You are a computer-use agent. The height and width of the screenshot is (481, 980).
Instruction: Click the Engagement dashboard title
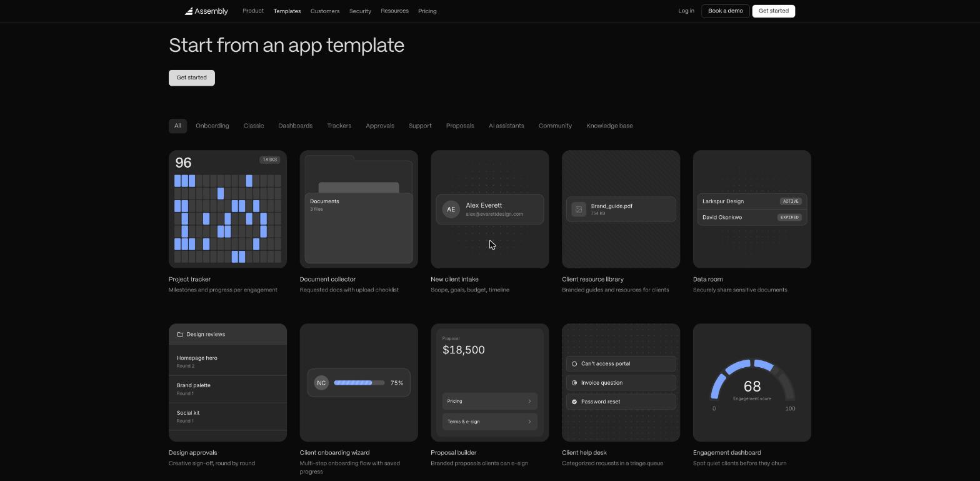[727, 453]
